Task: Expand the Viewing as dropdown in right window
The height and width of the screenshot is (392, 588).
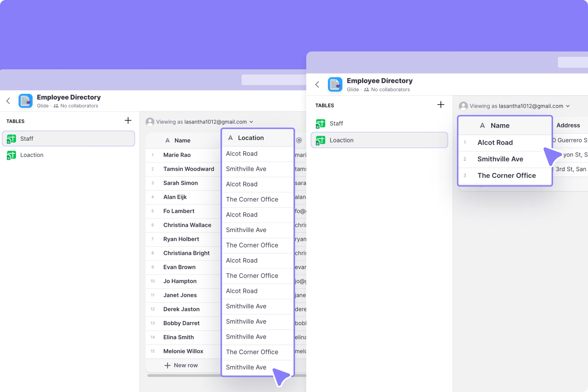Action: click(514, 106)
